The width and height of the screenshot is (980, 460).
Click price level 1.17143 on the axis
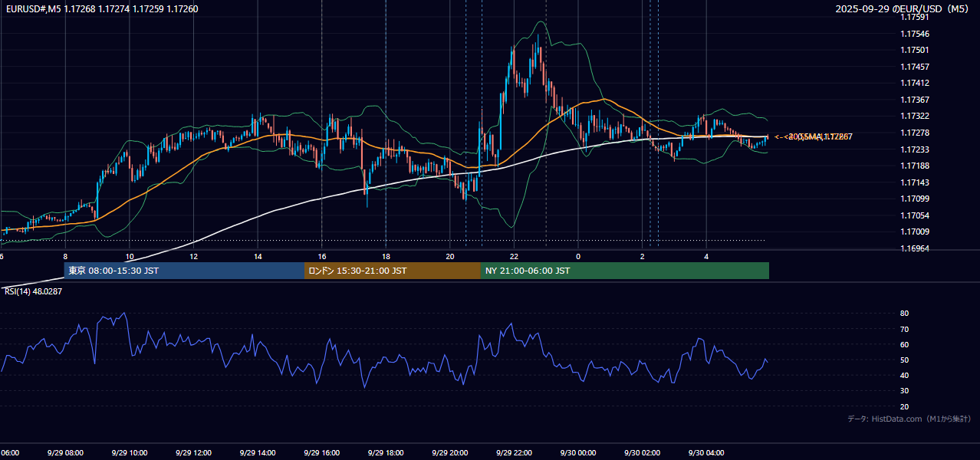(915, 182)
